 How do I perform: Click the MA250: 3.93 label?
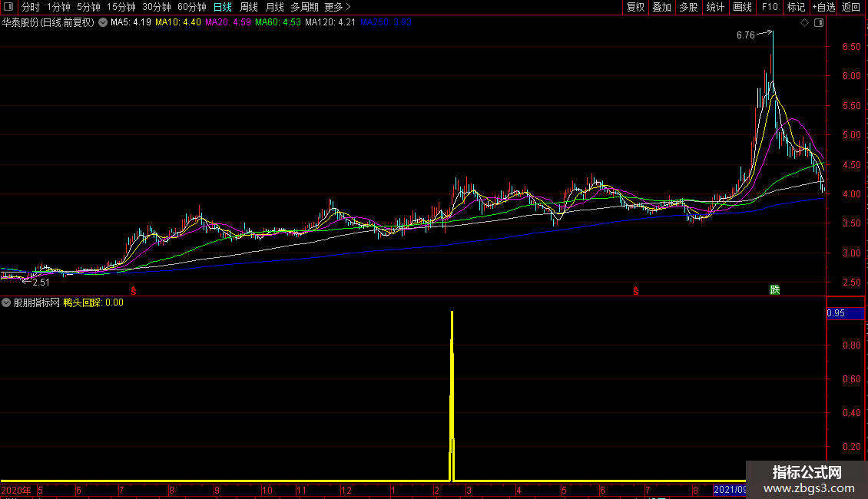tap(386, 22)
